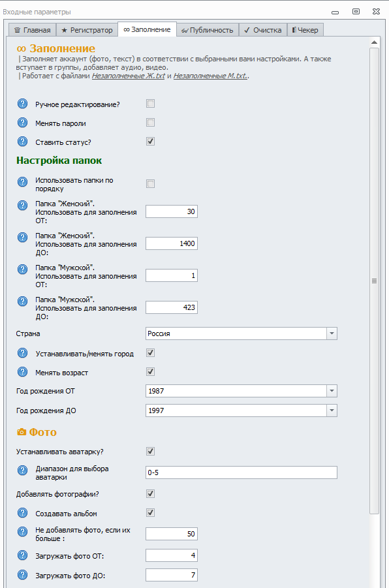Enable the "Ручное редактирование?" checkbox
Viewport: 389px width, 588px height.
coord(150,104)
